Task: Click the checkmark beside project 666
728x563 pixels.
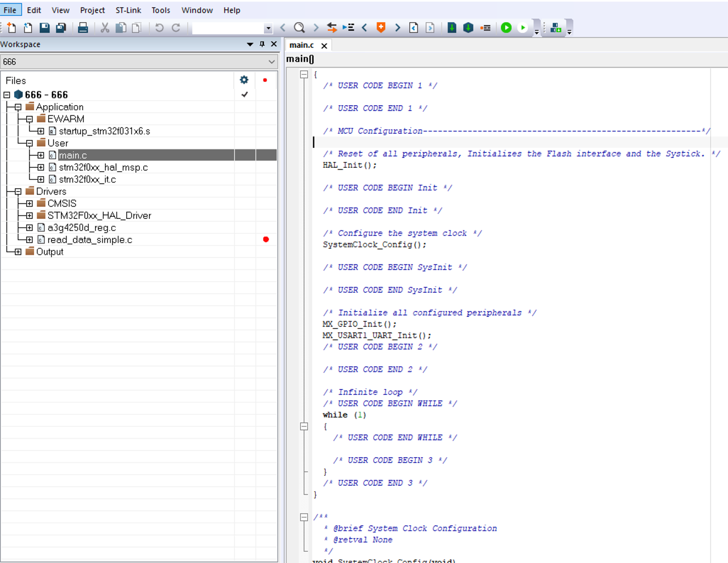Action: point(245,94)
